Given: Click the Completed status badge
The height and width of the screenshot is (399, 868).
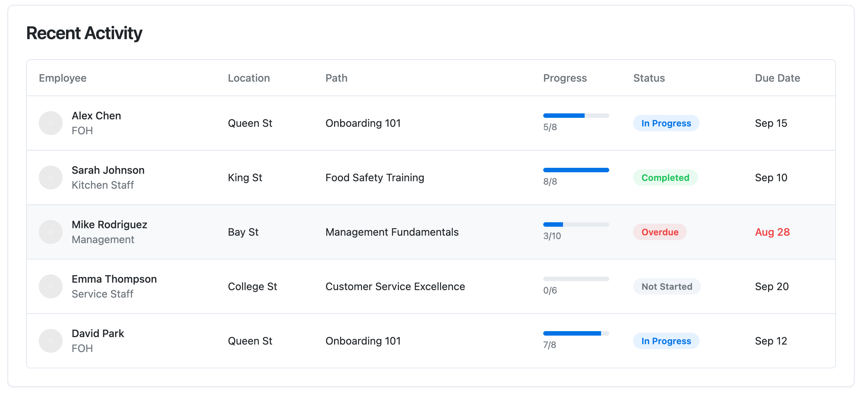Looking at the screenshot, I should 665,177.
